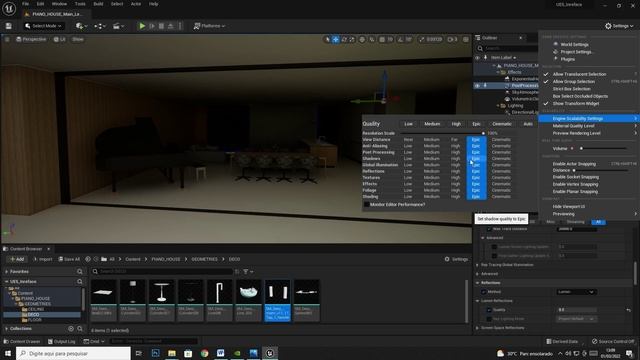The height and width of the screenshot is (360, 640).
Task: Set Shadows quality to Epic
Action: point(476,159)
